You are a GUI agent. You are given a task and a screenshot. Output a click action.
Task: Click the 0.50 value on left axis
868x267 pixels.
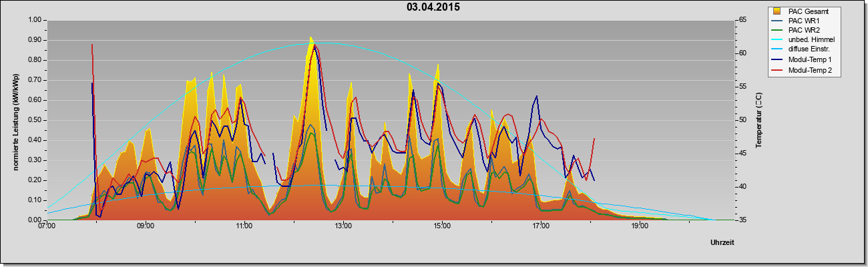[35, 120]
